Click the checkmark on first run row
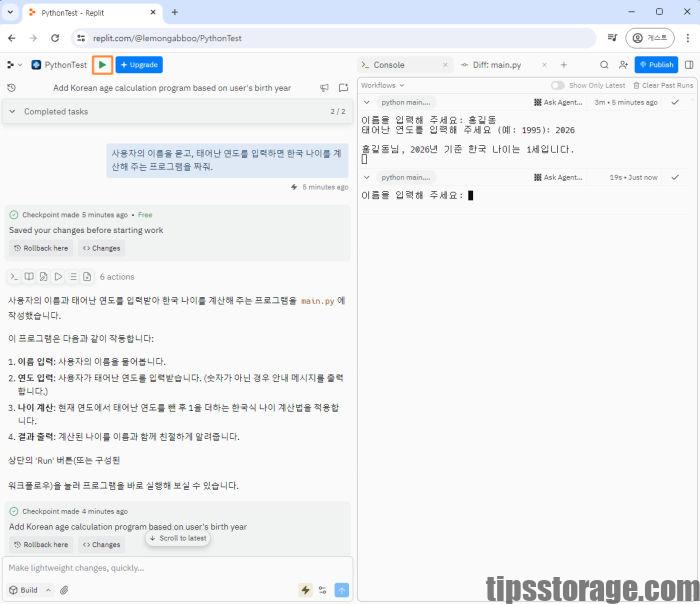The width and height of the screenshot is (700, 604). tap(675, 102)
